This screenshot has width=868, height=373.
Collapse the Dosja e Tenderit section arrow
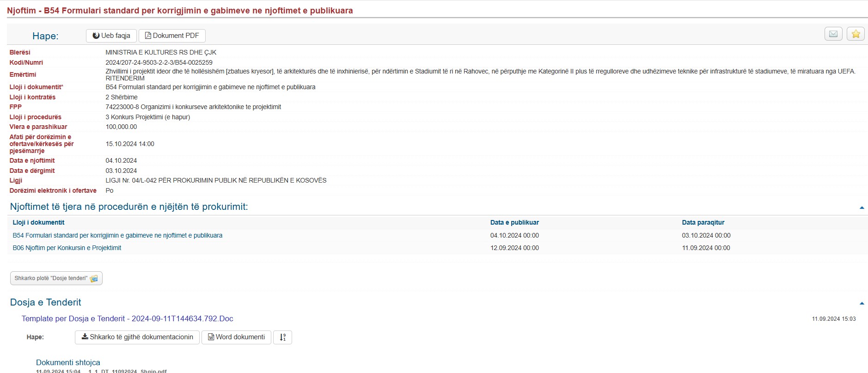tap(862, 303)
